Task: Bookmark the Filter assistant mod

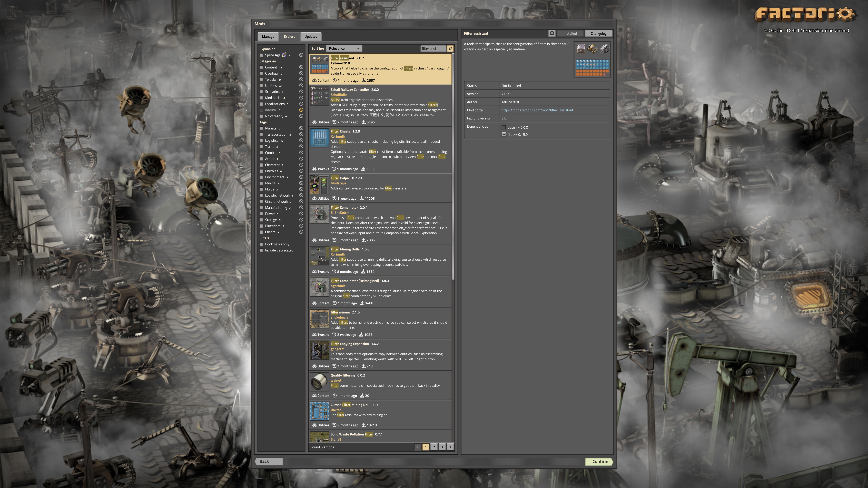Action: click(x=552, y=33)
